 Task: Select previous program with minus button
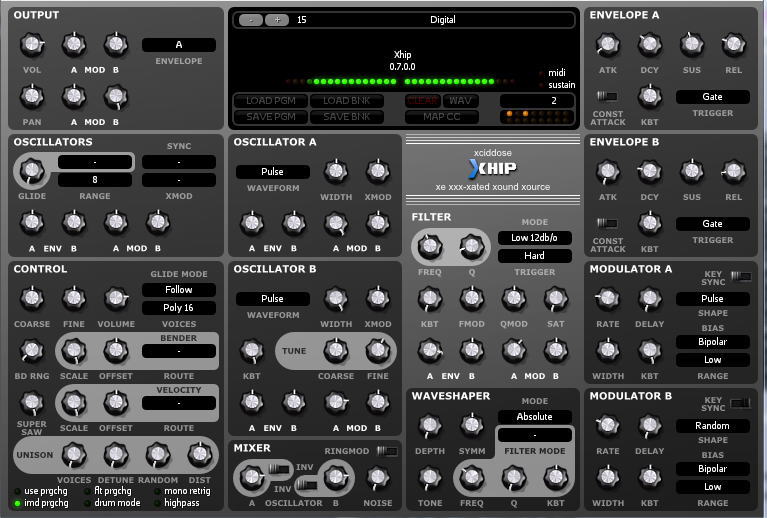pyautogui.click(x=251, y=20)
